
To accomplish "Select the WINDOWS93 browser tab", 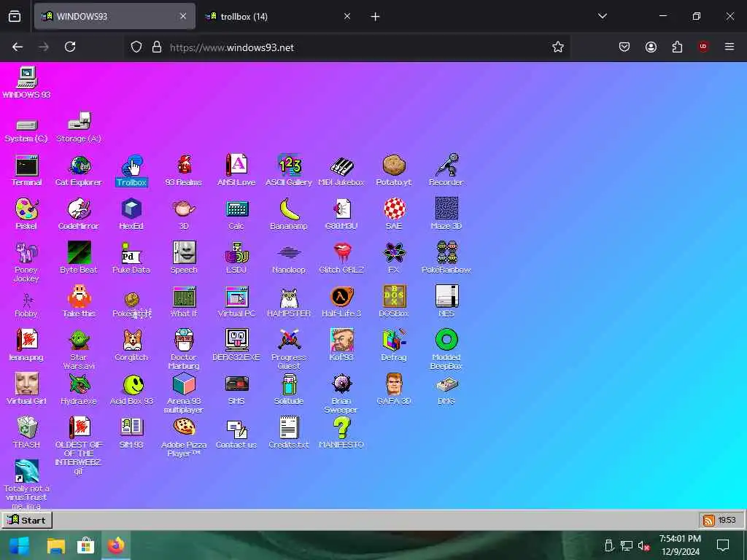I will (115, 16).
